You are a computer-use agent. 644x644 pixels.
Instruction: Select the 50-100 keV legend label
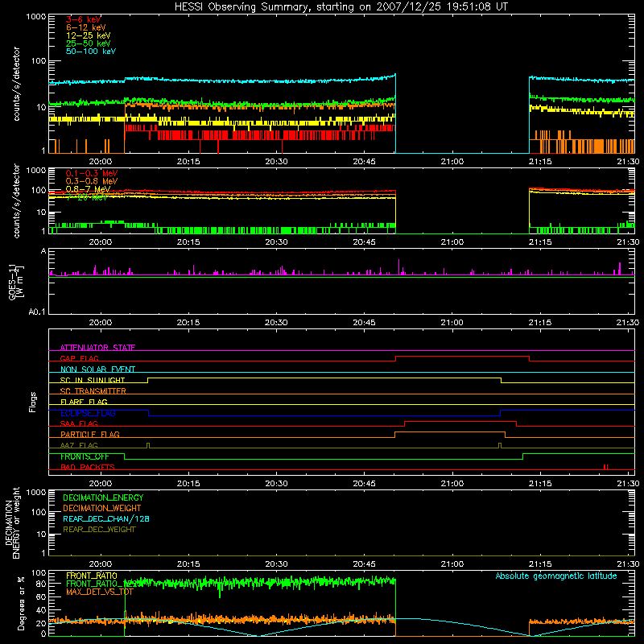click(x=91, y=52)
